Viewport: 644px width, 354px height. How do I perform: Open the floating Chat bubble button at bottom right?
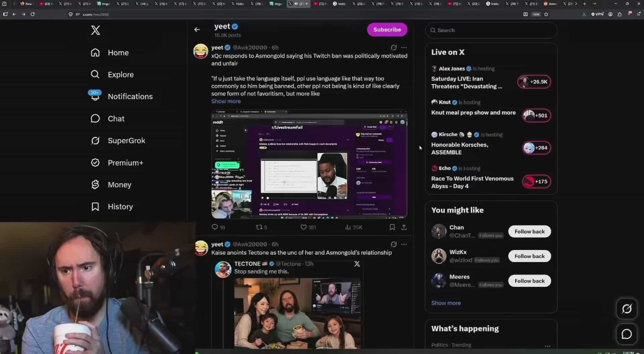pyautogui.click(x=626, y=334)
